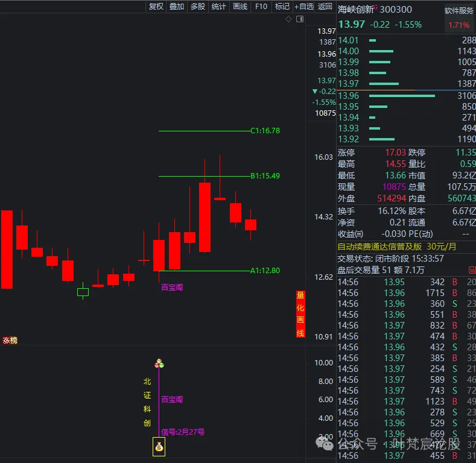Click the G superscript badge after 海峡创新
Viewport: 476px width, 463px height.
coord(376,7)
